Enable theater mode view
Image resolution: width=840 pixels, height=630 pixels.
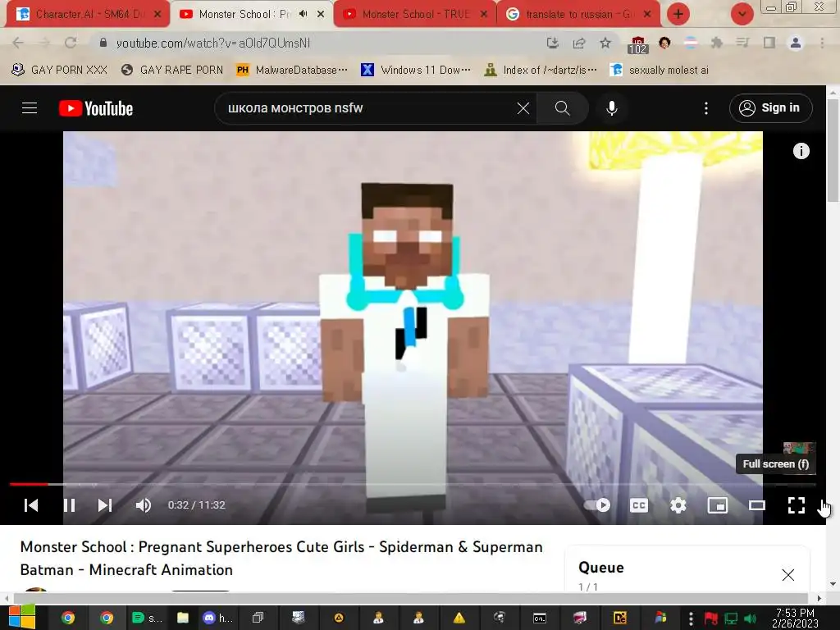click(x=757, y=505)
